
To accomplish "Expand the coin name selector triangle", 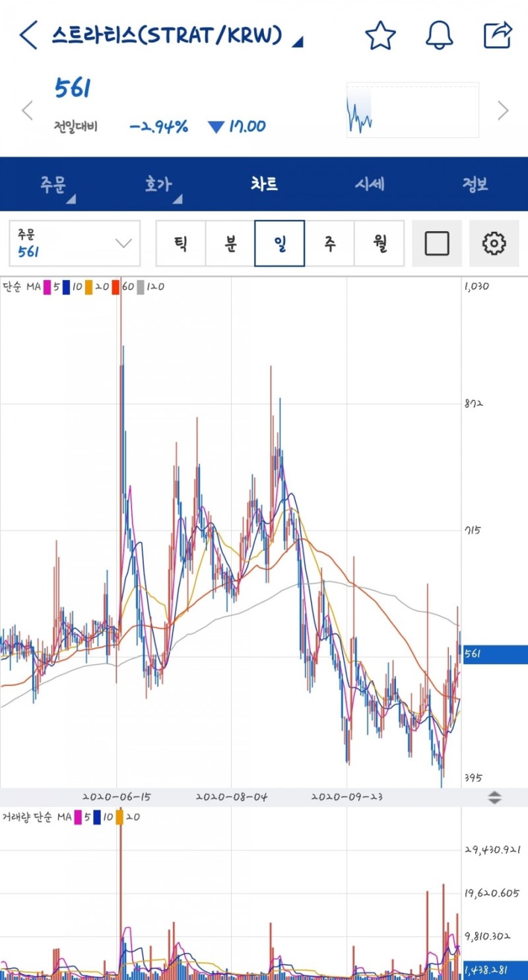I will [298, 41].
